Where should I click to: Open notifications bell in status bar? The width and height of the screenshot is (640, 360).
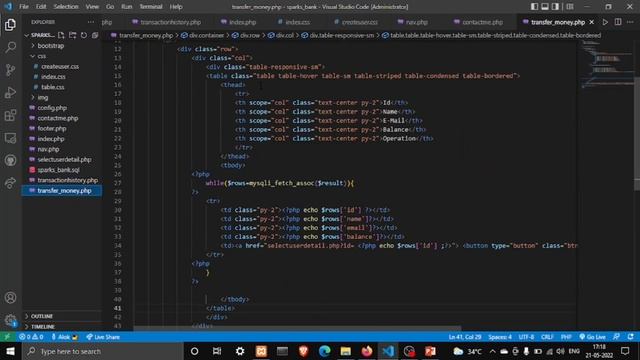click(x=631, y=337)
